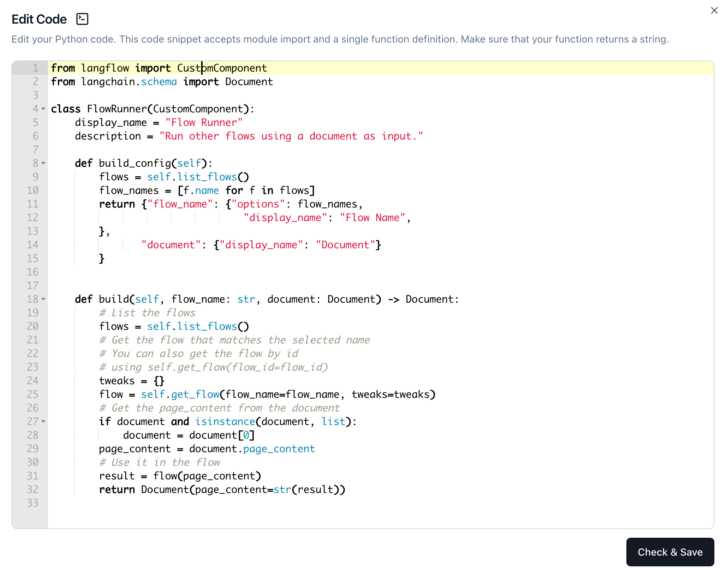Click the "options" key string on line 11
Screen dimensions: 728x576
coord(258,204)
